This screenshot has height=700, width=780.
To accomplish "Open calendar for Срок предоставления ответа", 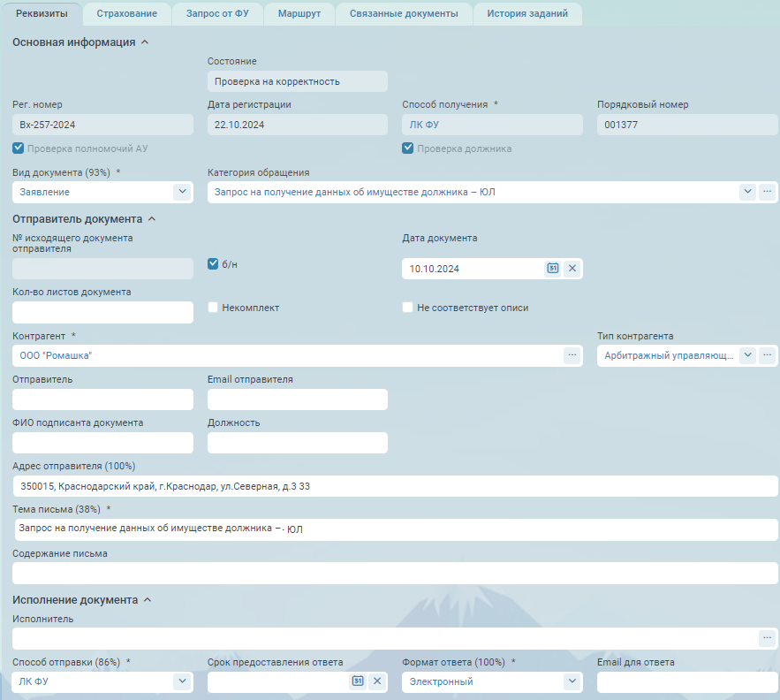I will coord(358,681).
